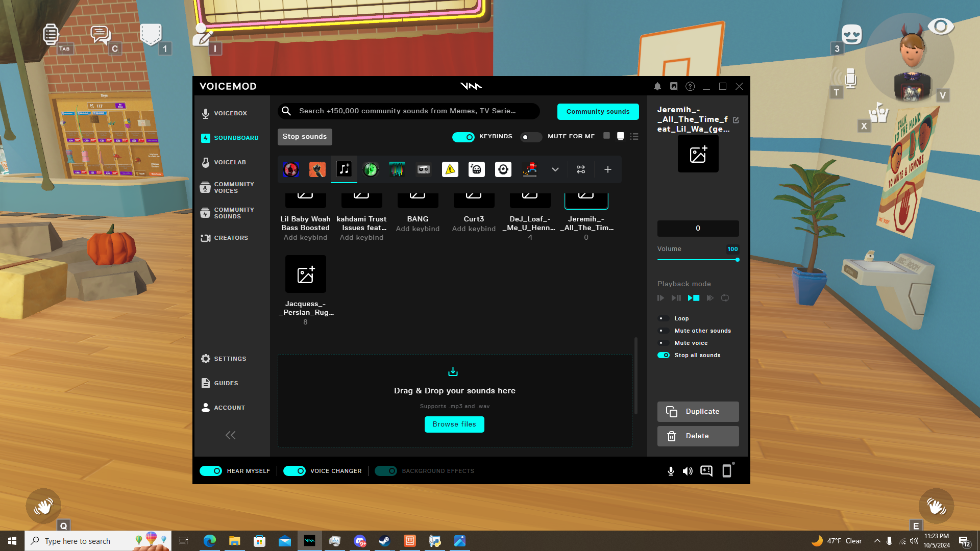Open the VOICELAB menu item

coord(230,162)
